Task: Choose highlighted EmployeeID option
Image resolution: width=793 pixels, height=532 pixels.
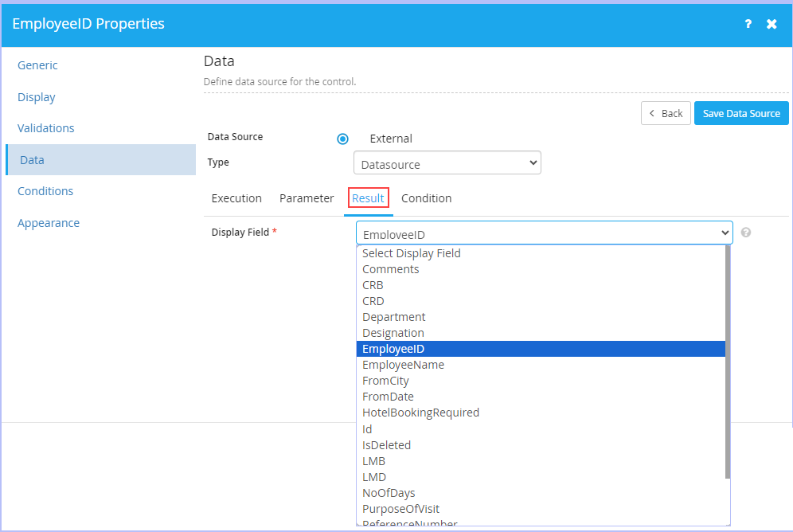Action: [541, 349]
